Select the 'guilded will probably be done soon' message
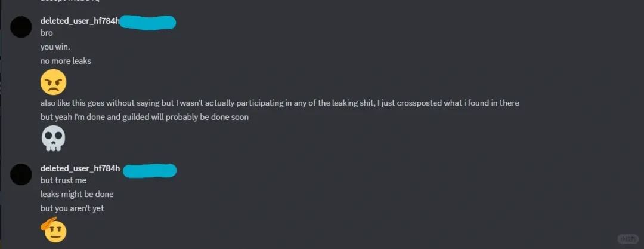 tap(144, 117)
